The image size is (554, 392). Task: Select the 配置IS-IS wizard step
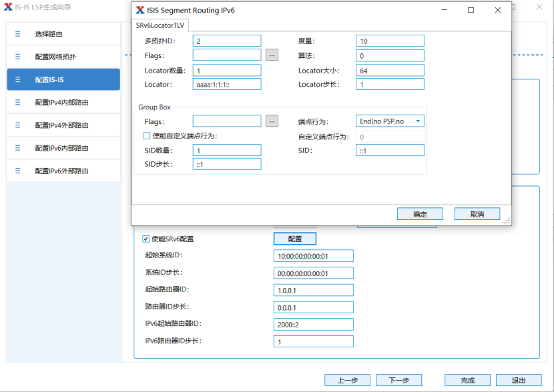pyautogui.click(x=63, y=79)
